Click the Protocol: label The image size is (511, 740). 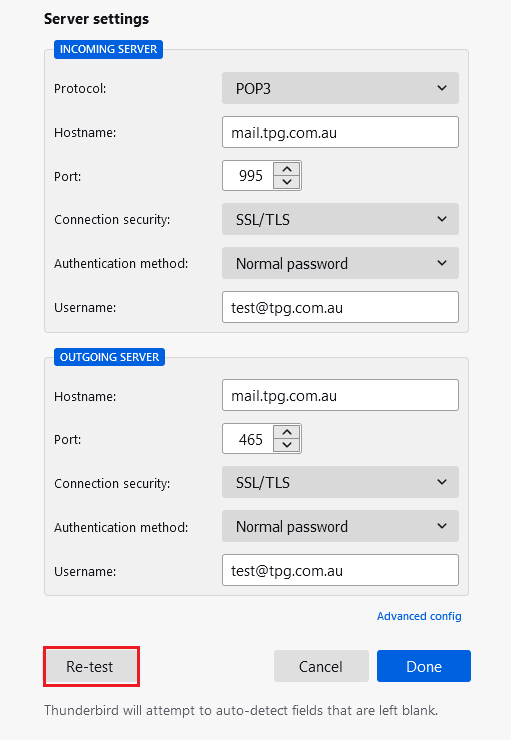[x=80, y=88]
